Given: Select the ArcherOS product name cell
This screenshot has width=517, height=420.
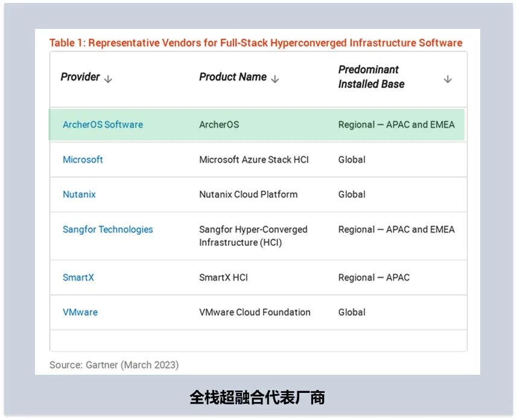Looking at the screenshot, I should 219,125.
